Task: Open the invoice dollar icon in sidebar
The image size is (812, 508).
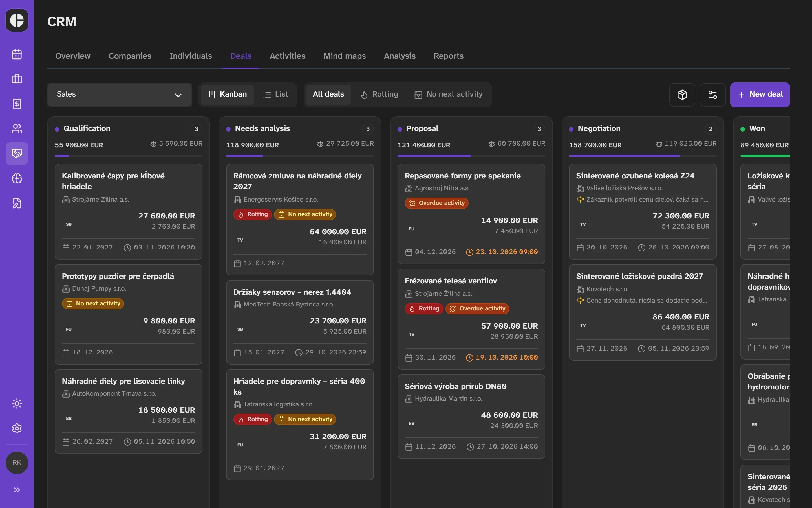Action: pos(17,104)
